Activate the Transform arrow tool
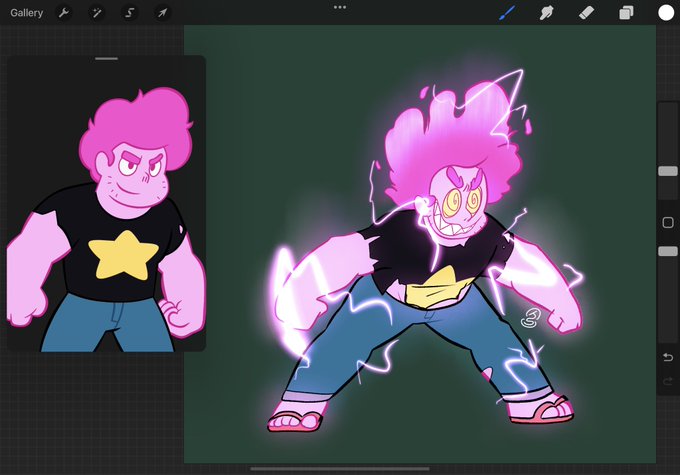 (x=162, y=13)
